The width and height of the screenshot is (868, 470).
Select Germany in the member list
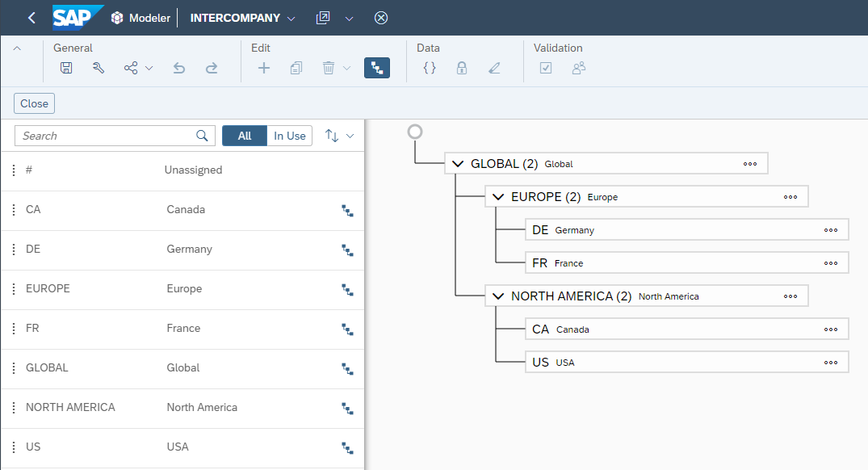(x=189, y=249)
